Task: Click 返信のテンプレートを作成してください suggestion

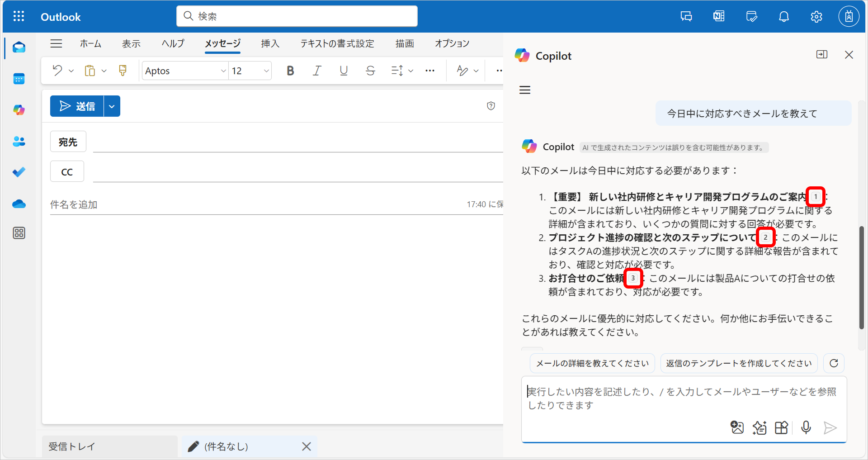Action: [x=739, y=363]
